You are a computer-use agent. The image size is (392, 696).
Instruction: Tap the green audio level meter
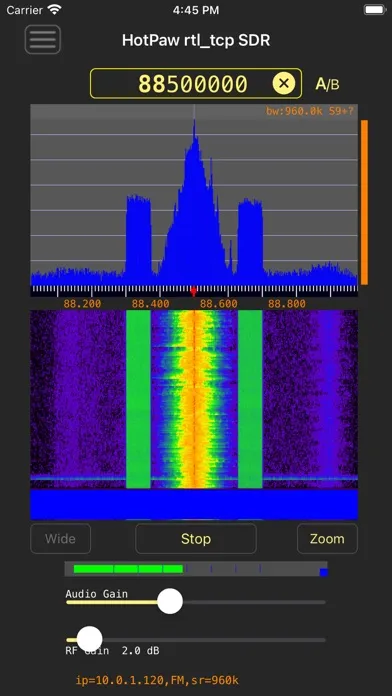point(128,569)
